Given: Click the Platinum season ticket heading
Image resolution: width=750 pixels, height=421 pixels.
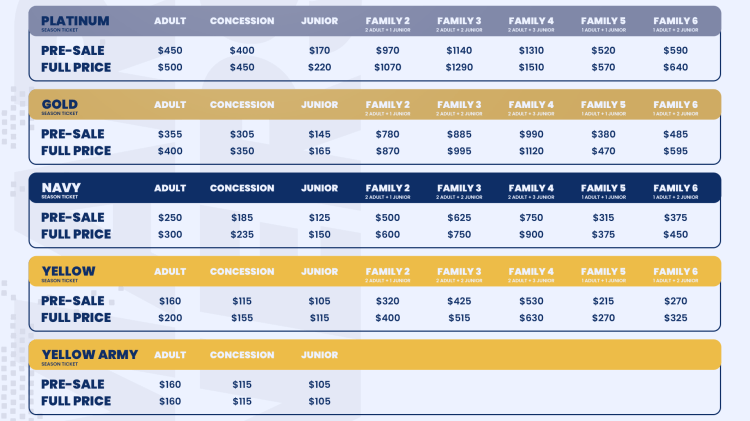Looking at the screenshot, I should click(76, 21).
